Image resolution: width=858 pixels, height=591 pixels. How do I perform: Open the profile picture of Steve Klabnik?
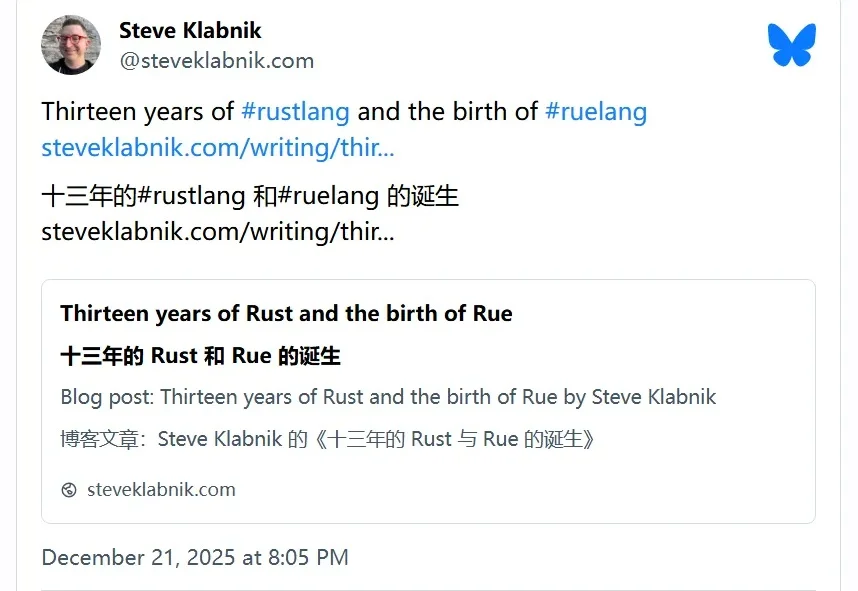pos(70,45)
